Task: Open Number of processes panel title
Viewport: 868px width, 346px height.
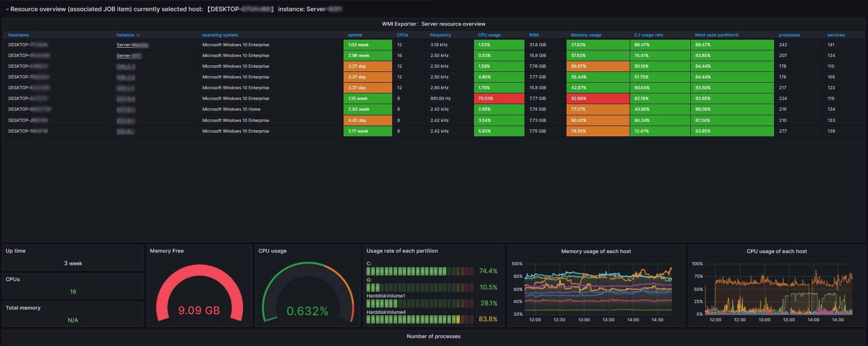Action: pyautogui.click(x=433, y=336)
